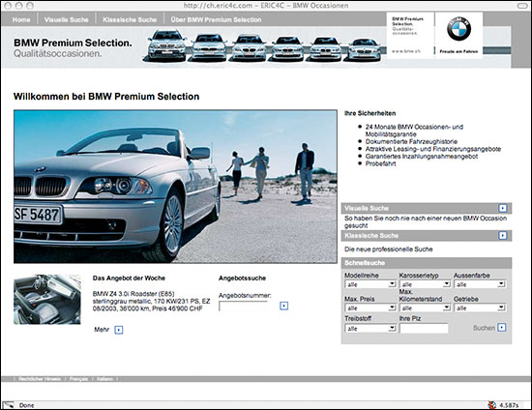The height and width of the screenshot is (410, 532).
Task: Click the Probefahrt bullet item
Action: [380, 163]
